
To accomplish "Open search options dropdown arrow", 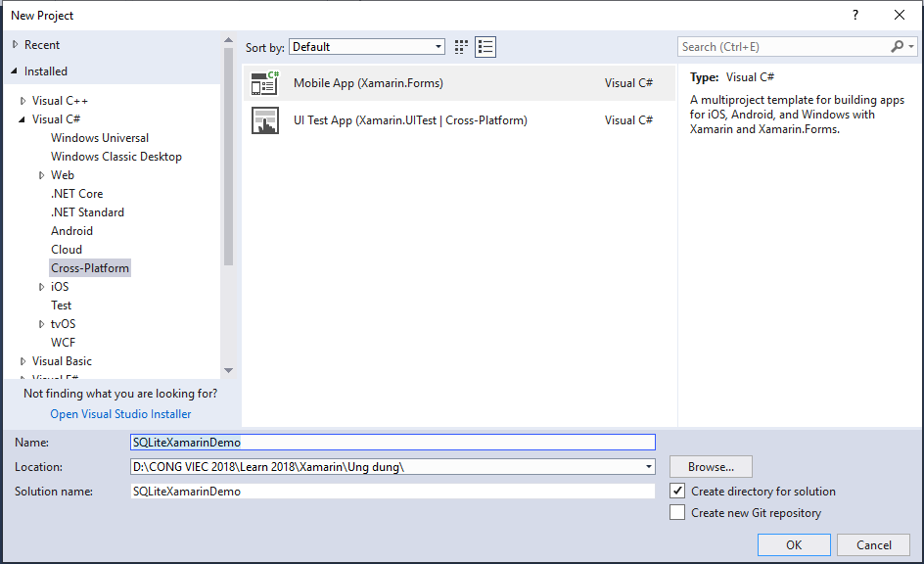I will click(911, 47).
